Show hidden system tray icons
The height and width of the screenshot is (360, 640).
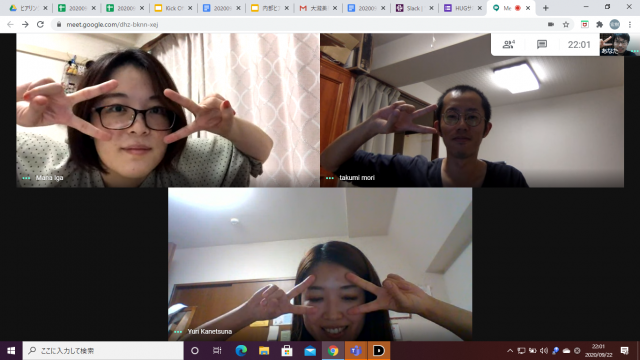510,351
